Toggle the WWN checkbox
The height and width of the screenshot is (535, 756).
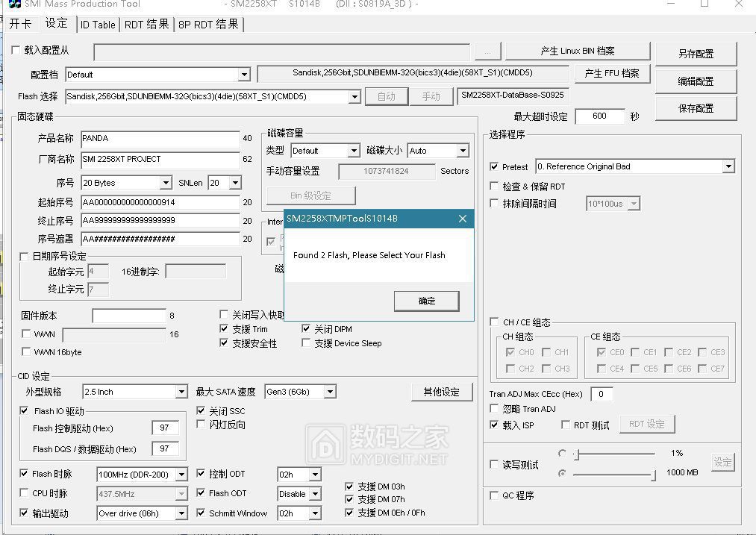tap(26, 334)
